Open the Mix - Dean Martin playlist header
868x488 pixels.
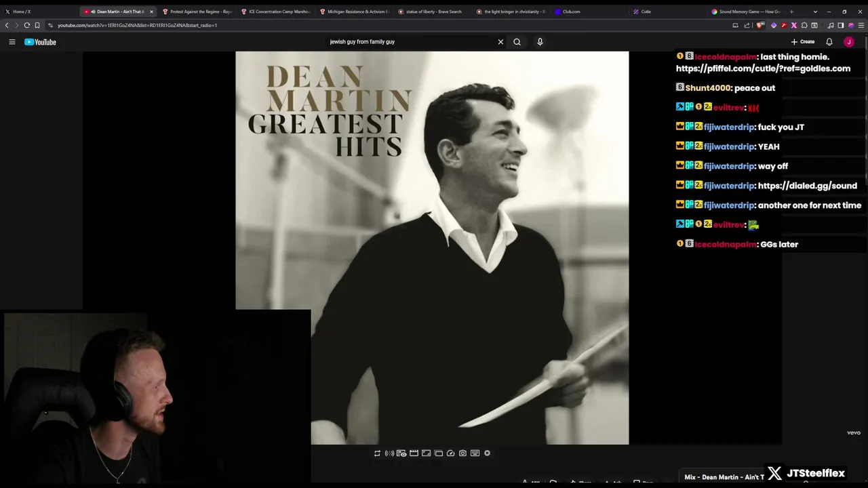pos(724,477)
